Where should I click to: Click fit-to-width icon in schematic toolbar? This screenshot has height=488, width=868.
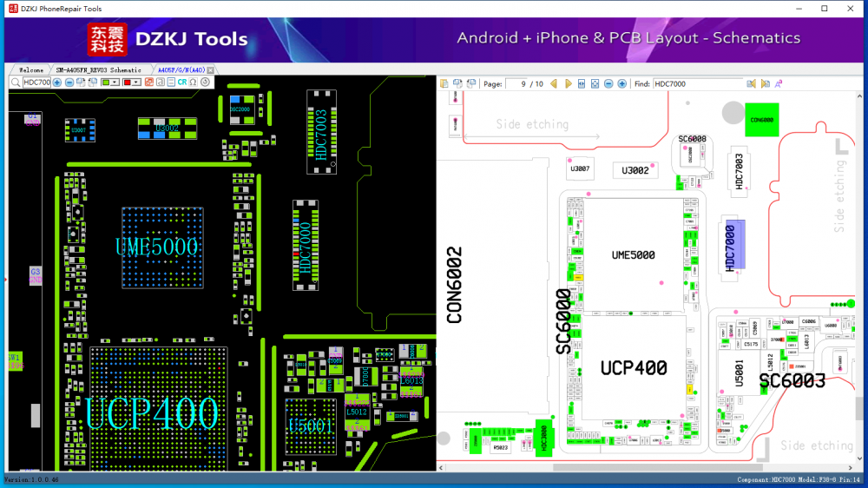pos(582,83)
